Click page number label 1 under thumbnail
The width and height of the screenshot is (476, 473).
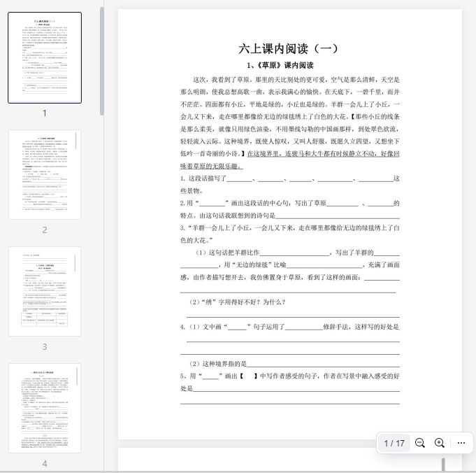[45, 113]
